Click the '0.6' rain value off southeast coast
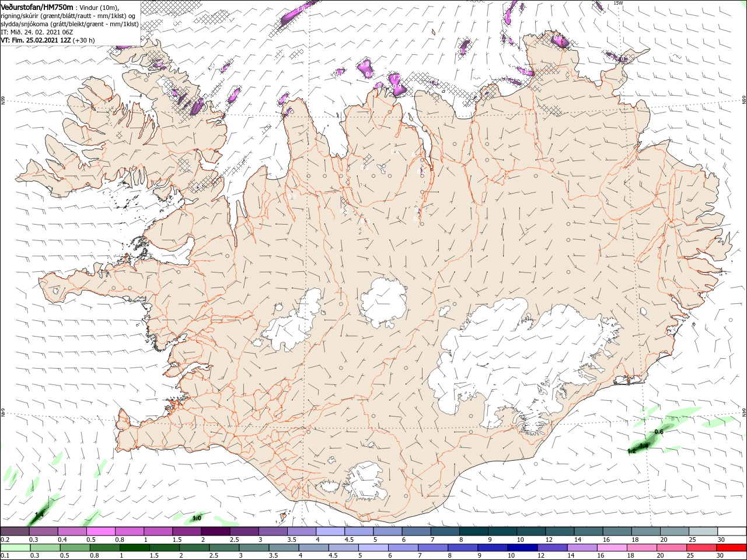The image size is (747, 560). pyautogui.click(x=659, y=432)
